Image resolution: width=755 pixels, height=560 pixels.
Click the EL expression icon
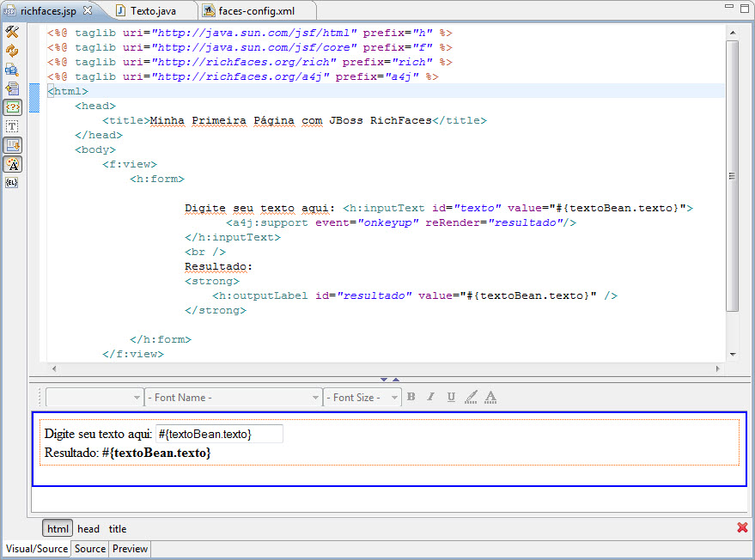[12, 182]
